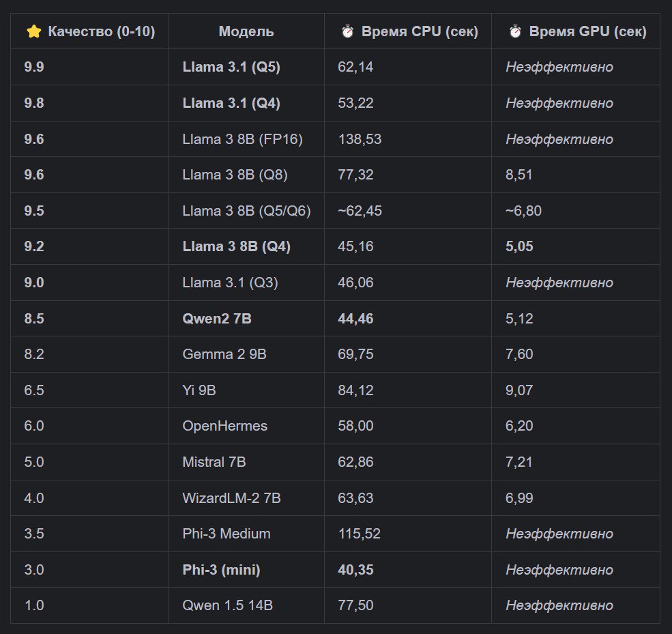Select the GPU time value 9,07
The width and height of the screenshot is (672, 634).
(519, 390)
